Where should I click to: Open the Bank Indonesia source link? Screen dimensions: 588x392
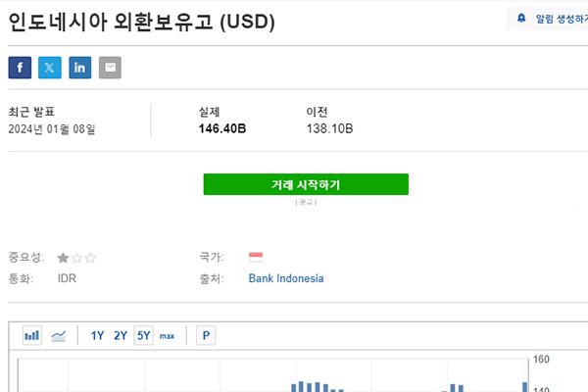[286, 278]
